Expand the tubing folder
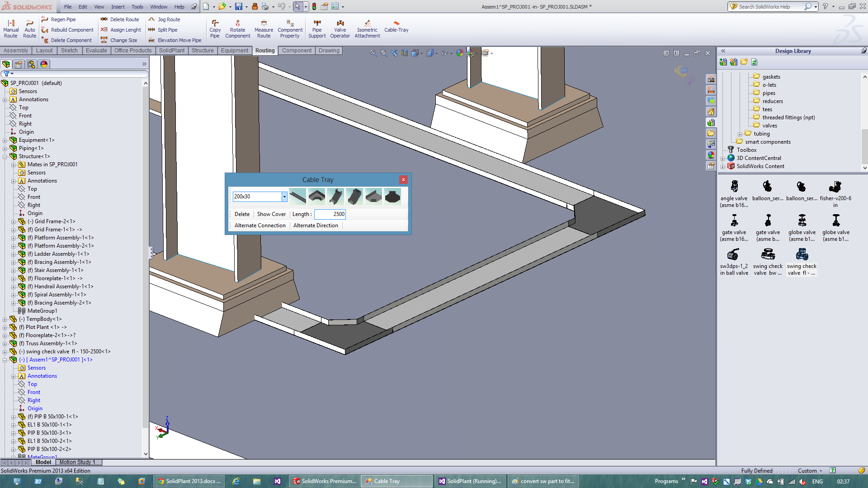 coord(740,134)
